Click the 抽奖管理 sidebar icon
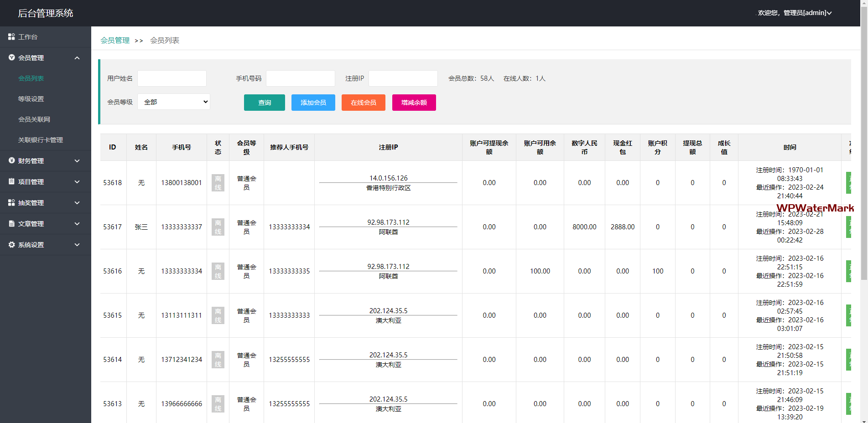Image resolution: width=868 pixels, height=423 pixels. 11,202
